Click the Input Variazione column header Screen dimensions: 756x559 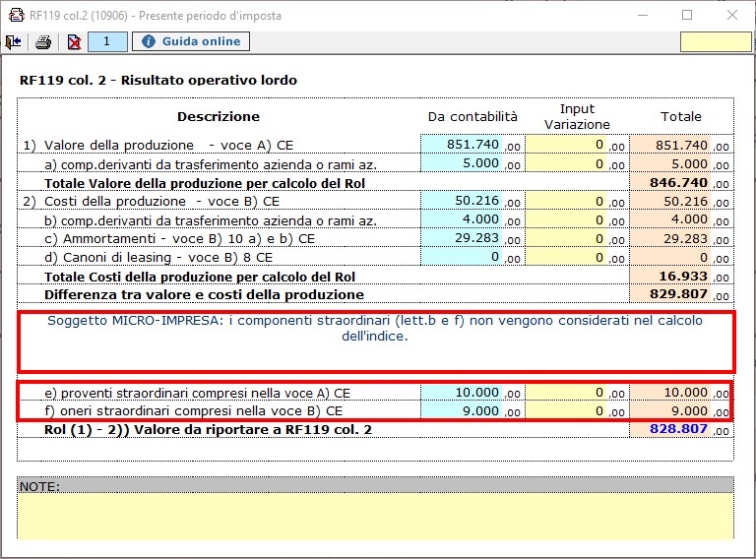577,116
